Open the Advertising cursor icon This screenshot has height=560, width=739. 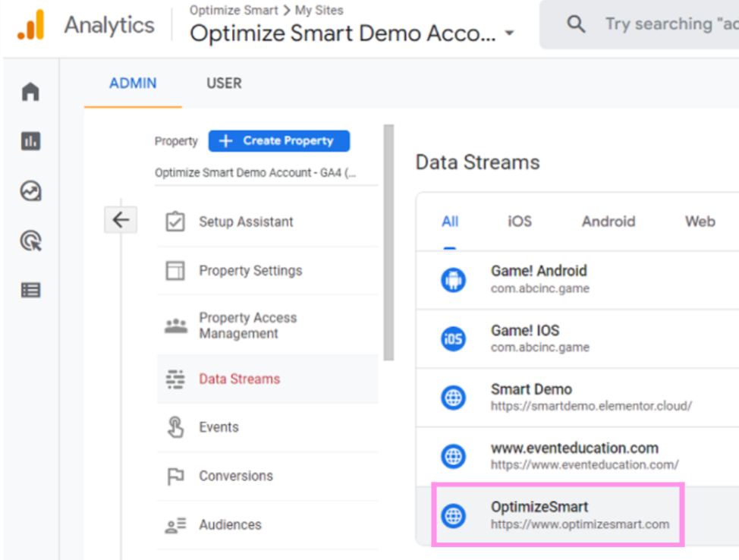(x=30, y=241)
